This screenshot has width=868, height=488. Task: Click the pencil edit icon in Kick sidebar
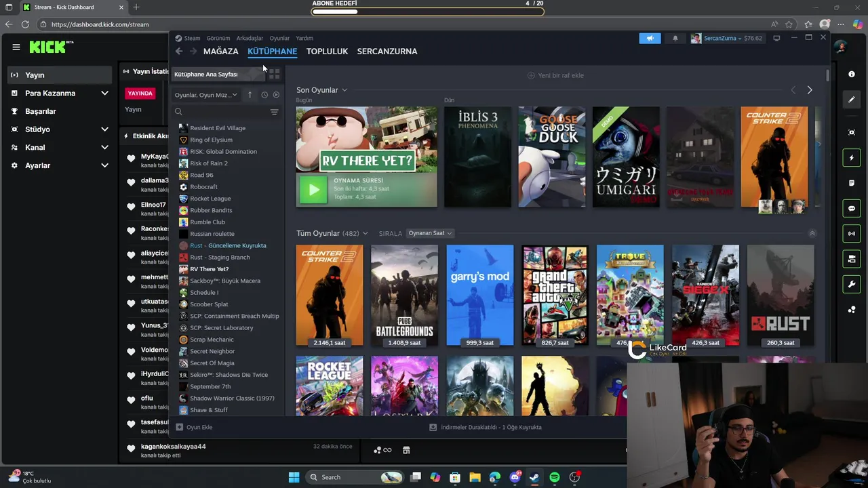point(852,100)
